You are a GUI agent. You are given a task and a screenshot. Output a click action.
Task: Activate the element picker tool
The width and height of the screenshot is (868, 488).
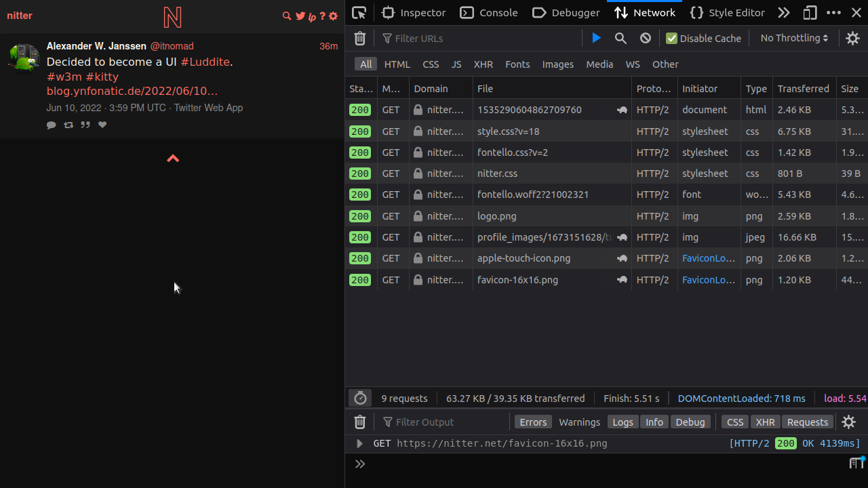[x=359, y=12]
